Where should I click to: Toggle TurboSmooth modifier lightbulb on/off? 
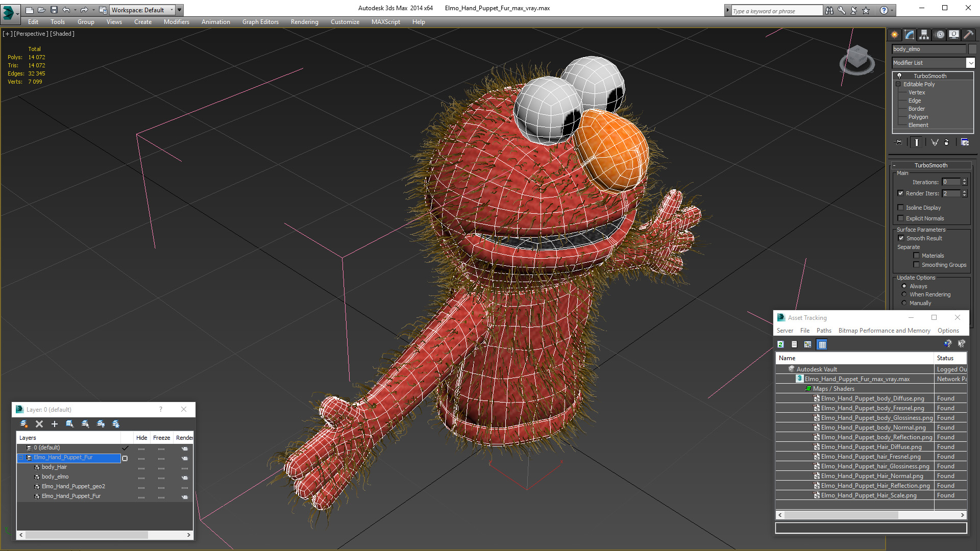899,76
